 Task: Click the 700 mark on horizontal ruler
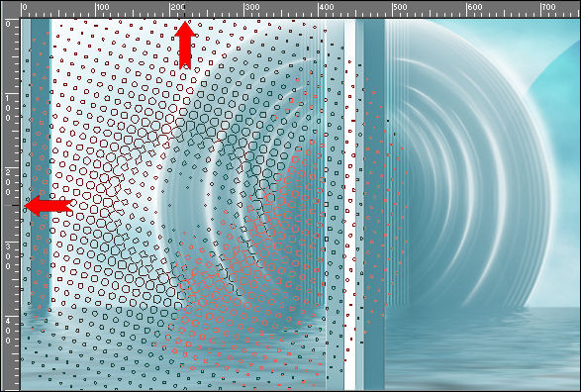[x=548, y=7]
